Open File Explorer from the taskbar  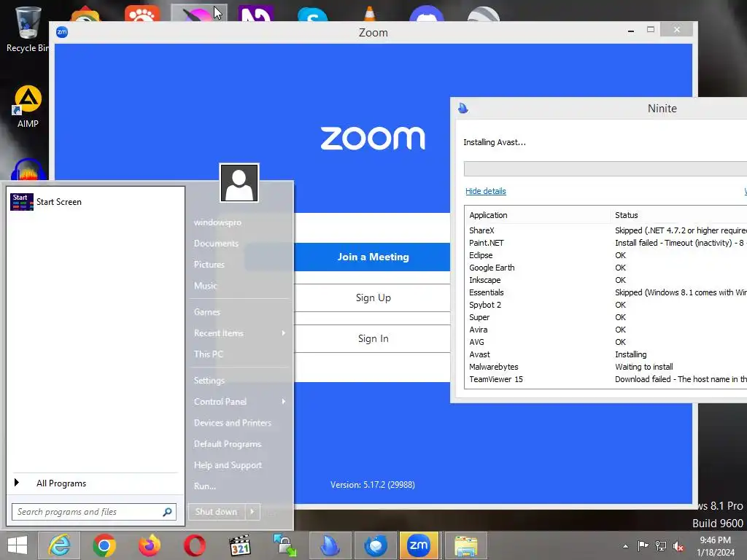pyautogui.click(x=465, y=545)
